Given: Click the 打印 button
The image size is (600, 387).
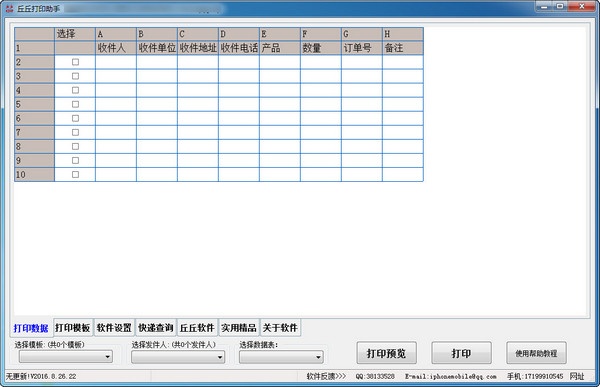Looking at the screenshot, I should pyautogui.click(x=461, y=353).
